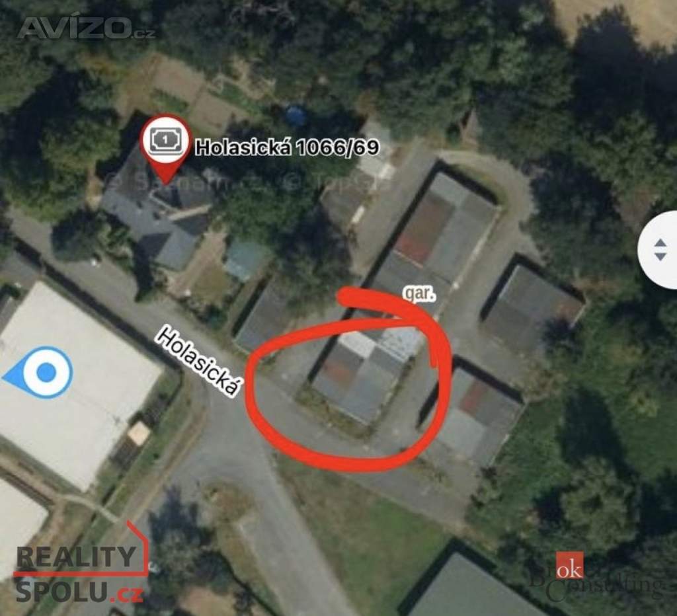Click the dark-roofed garage at far right
Screen dimensions: 677x616
534,302
